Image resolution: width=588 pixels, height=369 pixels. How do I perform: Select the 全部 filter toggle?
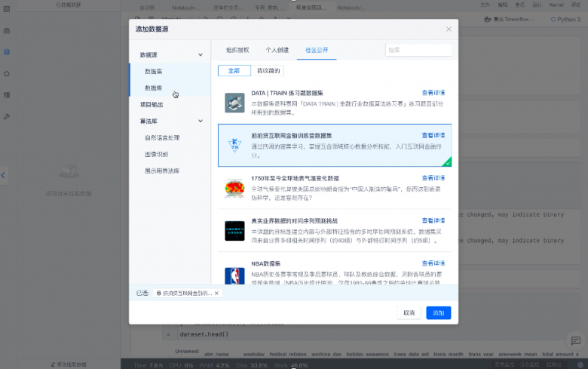(x=234, y=71)
